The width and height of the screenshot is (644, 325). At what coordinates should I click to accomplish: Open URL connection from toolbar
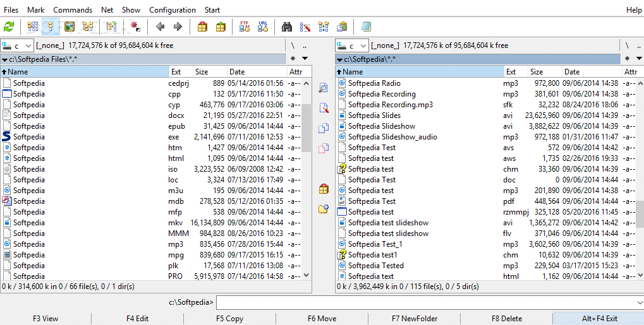(x=263, y=27)
